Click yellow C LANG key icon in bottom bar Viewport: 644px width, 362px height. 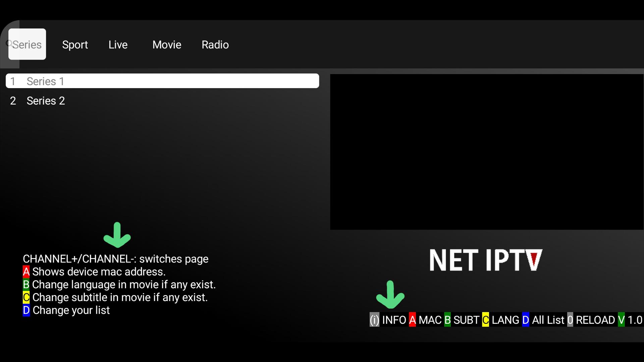point(485,320)
